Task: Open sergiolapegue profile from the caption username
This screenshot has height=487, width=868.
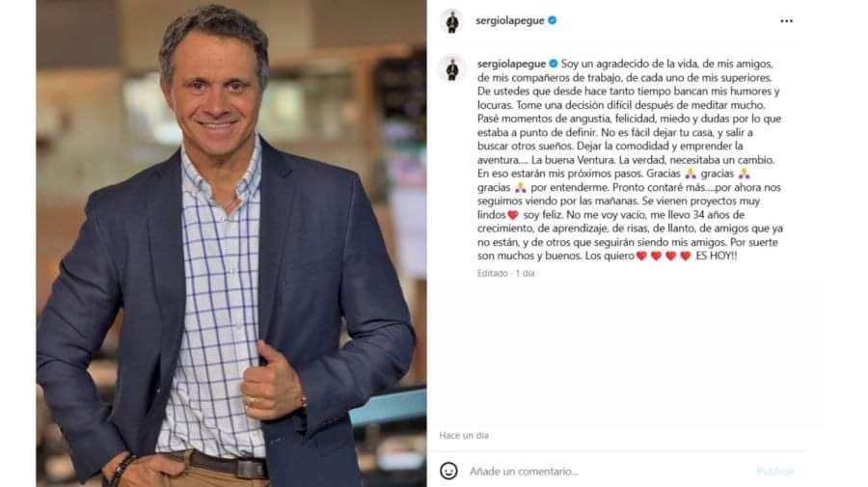Action: coord(511,64)
